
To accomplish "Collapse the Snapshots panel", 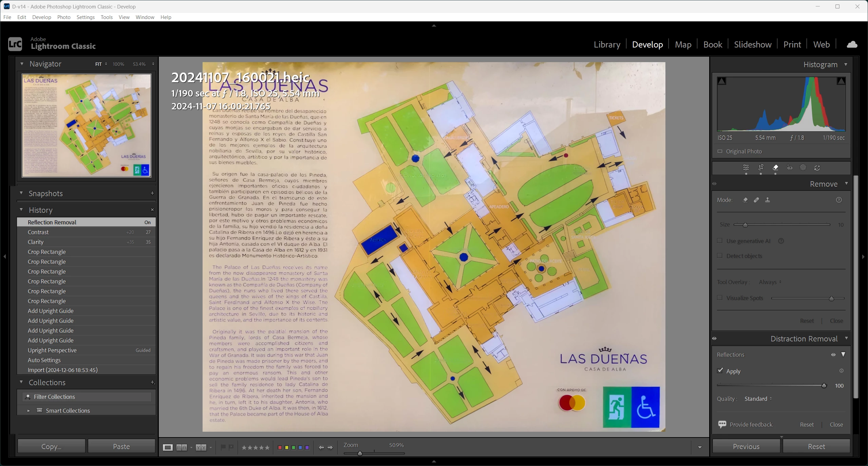I will 21,193.
